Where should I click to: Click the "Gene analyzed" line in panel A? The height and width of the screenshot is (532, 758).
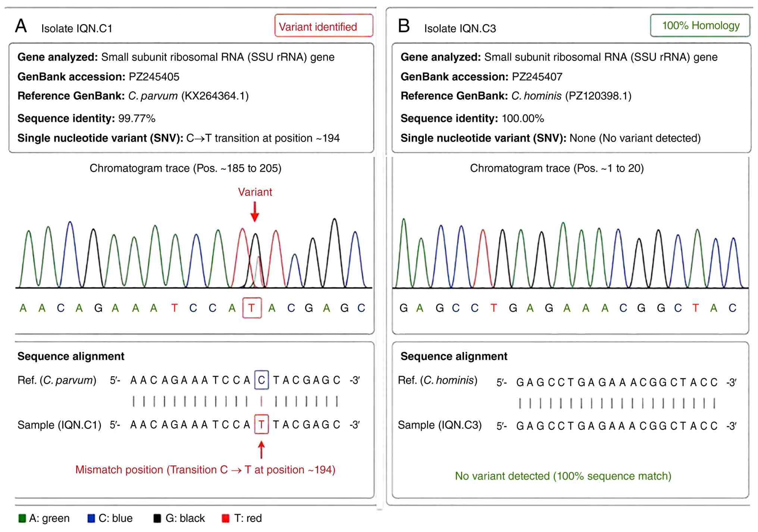click(x=176, y=57)
